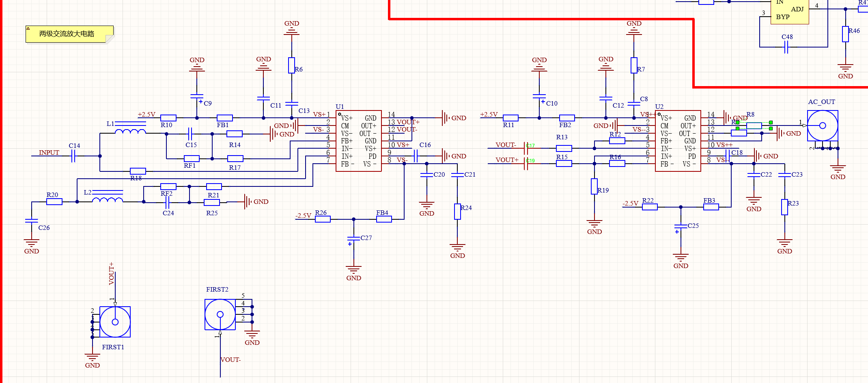Select capacitor C14 beside INPUT
Screen dimensions: 868x383
click(73, 156)
